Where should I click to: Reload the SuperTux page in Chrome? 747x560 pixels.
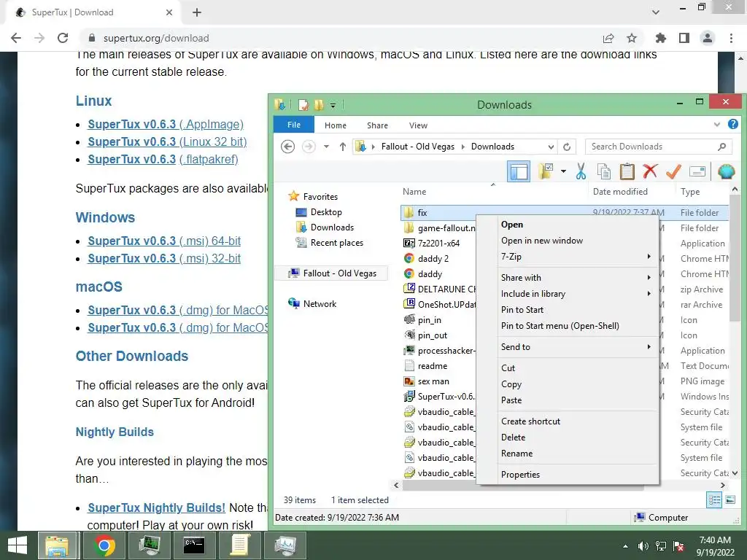[x=63, y=38]
